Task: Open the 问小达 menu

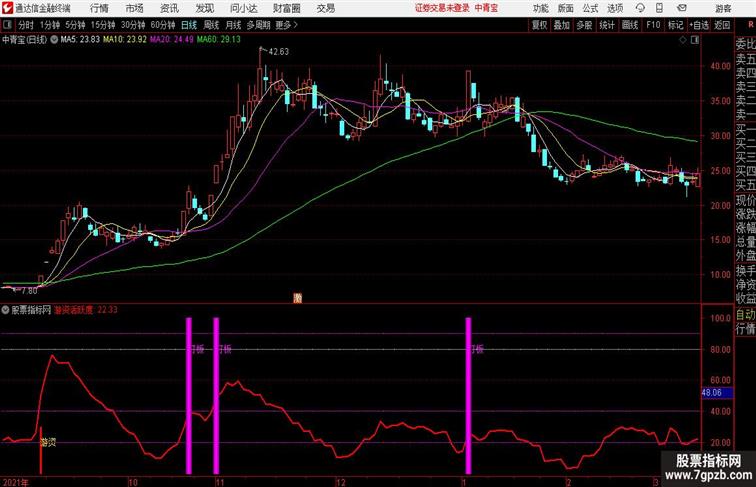Action: click(243, 8)
